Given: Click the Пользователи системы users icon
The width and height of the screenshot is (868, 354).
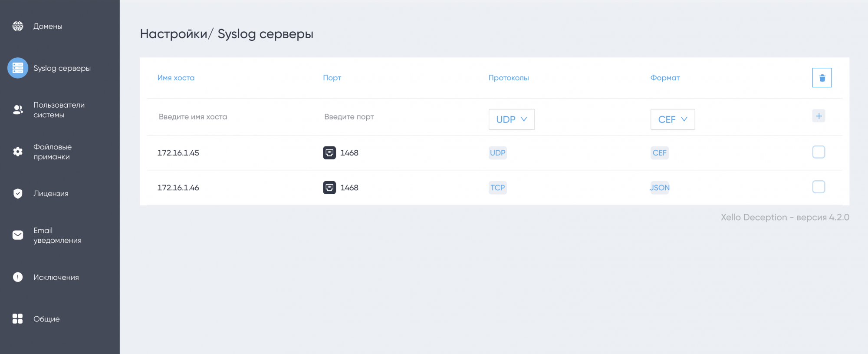Looking at the screenshot, I should 18,110.
